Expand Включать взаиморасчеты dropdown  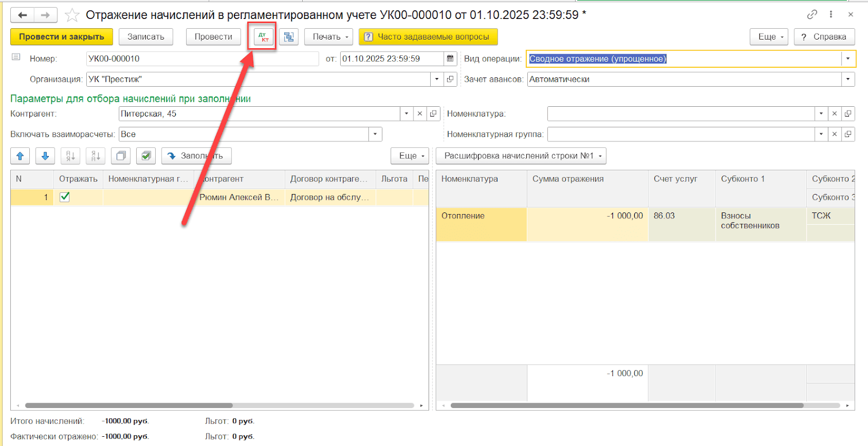[x=375, y=134]
